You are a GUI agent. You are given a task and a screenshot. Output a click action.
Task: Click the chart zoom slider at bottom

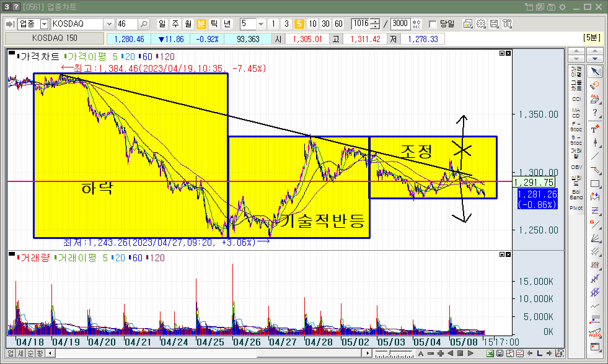click(x=394, y=353)
